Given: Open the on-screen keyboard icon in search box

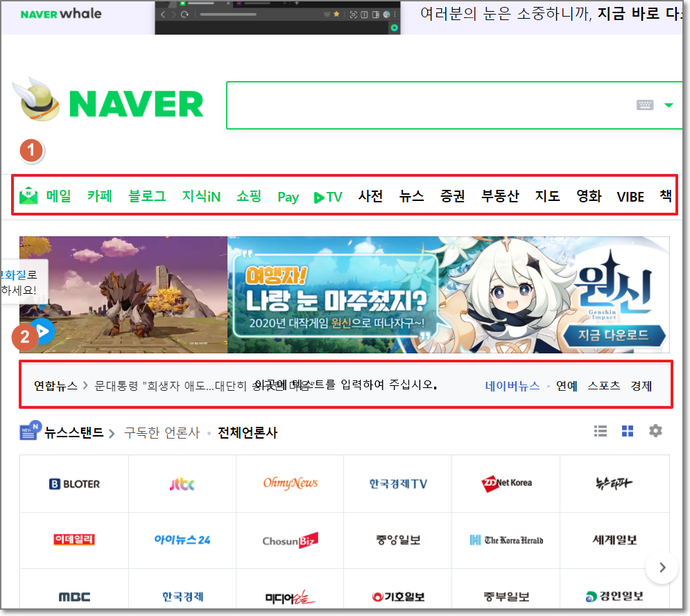Looking at the screenshot, I should 645,105.
